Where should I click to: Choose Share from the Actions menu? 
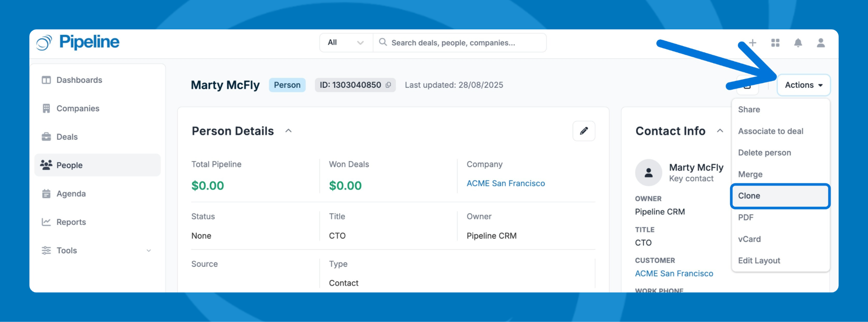coord(781,109)
